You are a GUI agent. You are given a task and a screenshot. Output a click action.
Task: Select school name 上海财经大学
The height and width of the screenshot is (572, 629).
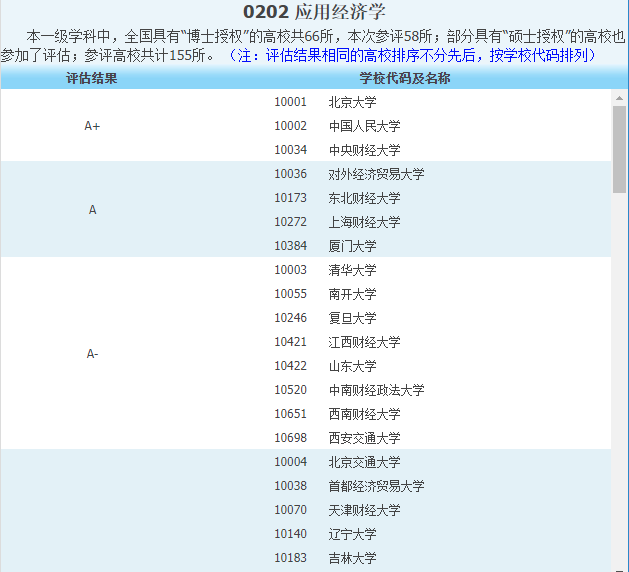(364, 222)
